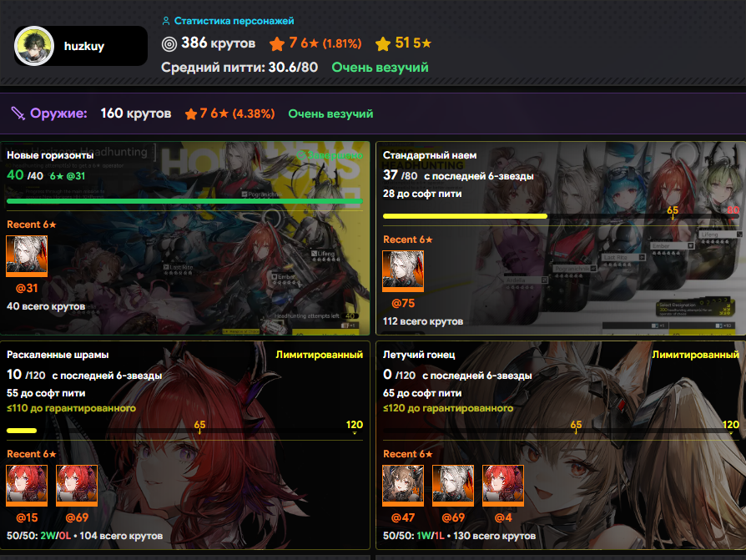
Task: Click the operator thumbnail pulled at @75
Action: pyautogui.click(x=403, y=270)
